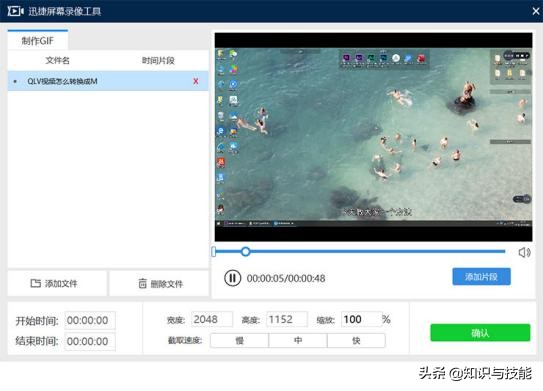Edit the 宽度 width field showing 2048
543x391 pixels.
212,319
